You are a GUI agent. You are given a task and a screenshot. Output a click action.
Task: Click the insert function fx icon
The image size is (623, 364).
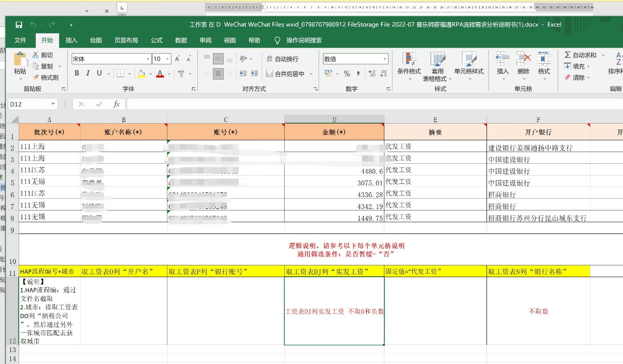click(x=116, y=104)
